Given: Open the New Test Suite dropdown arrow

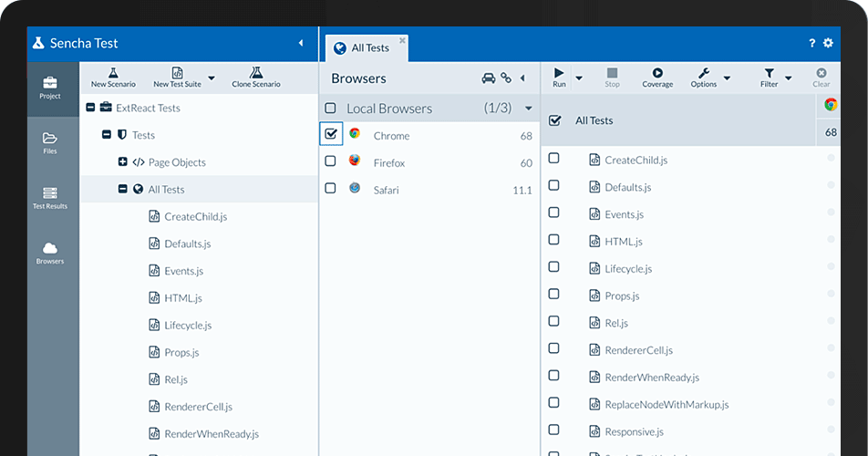Looking at the screenshot, I should [x=212, y=78].
